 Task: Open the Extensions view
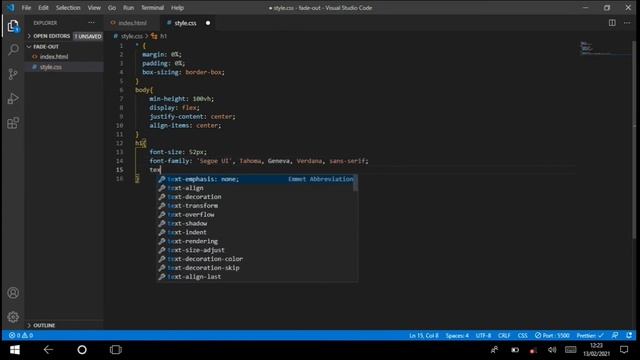13,123
